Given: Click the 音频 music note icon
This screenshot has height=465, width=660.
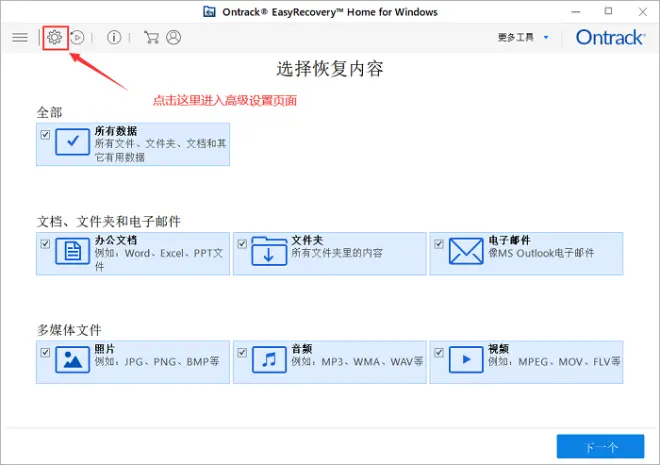Looking at the screenshot, I should click(x=269, y=359).
